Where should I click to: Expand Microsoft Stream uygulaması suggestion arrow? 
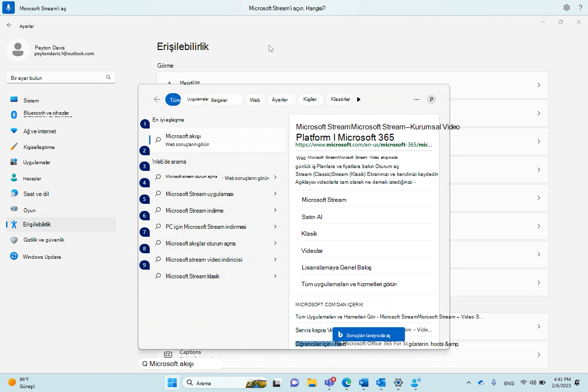pyautogui.click(x=275, y=194)
